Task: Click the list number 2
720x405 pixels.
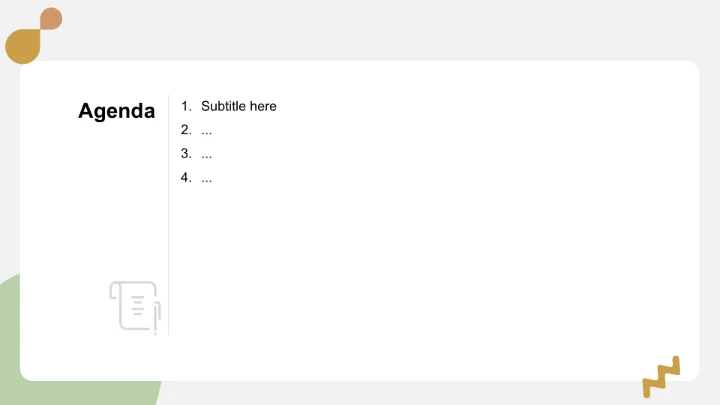Action: point(185,130)
